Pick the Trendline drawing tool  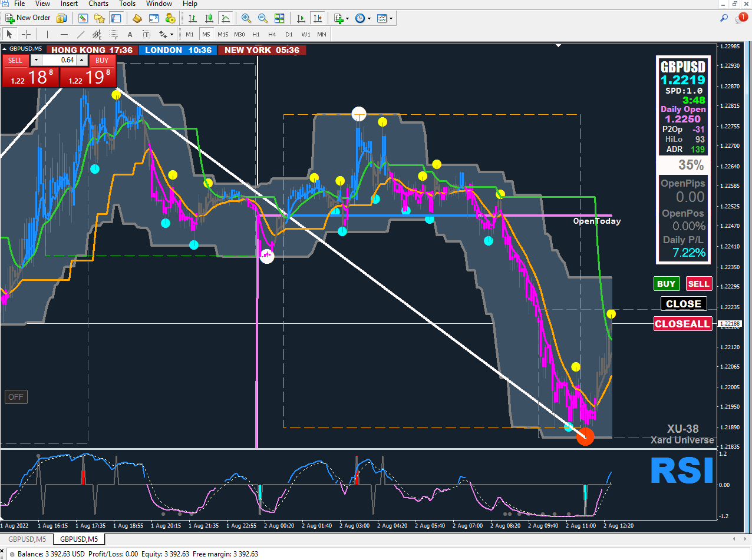[x=81, y=34]
